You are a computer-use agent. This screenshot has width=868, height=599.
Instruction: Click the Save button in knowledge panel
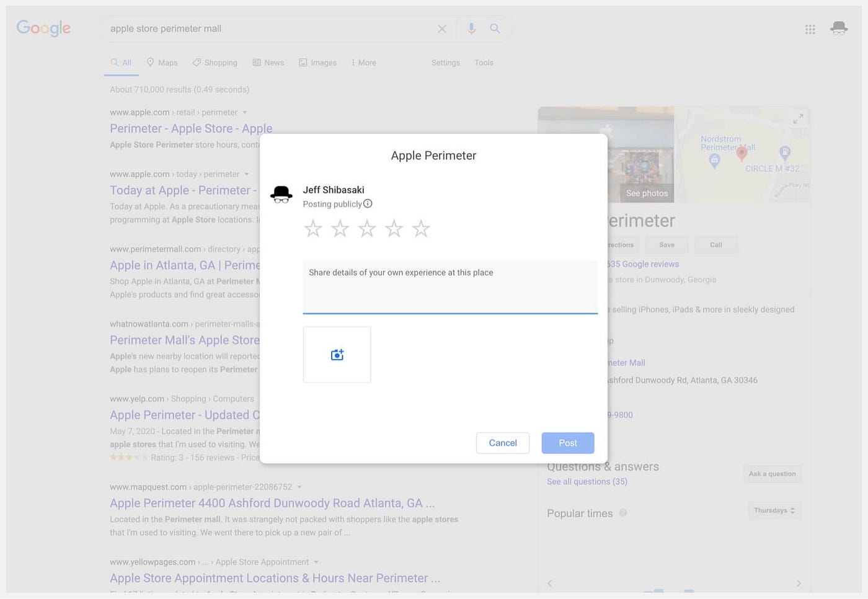[x=666, y=245]
